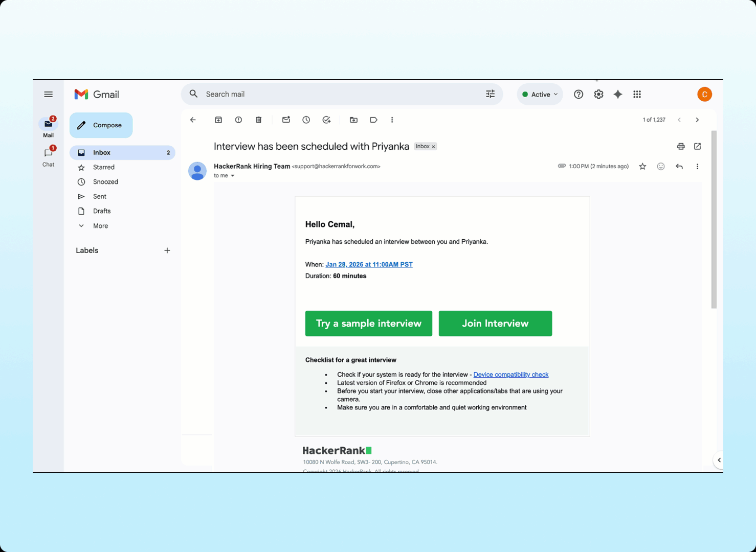Go to the older email arrow

[x=697, y=120]
